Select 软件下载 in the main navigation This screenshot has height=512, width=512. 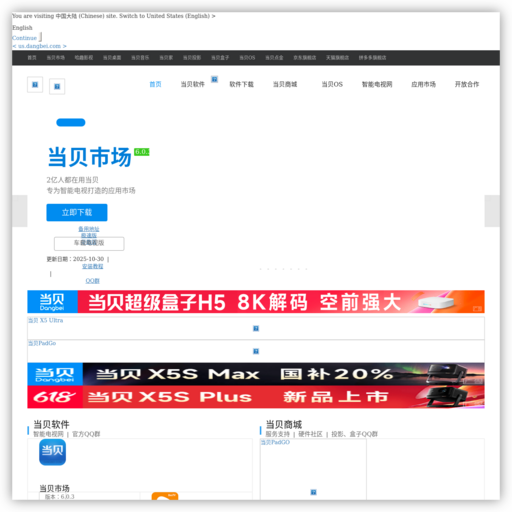pos(241,84)
